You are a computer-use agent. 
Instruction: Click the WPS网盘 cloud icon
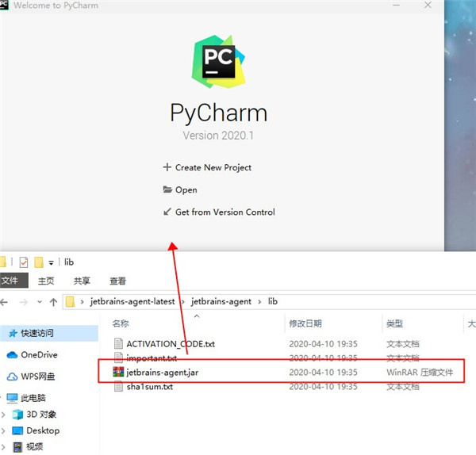click(x=12, y=377)
